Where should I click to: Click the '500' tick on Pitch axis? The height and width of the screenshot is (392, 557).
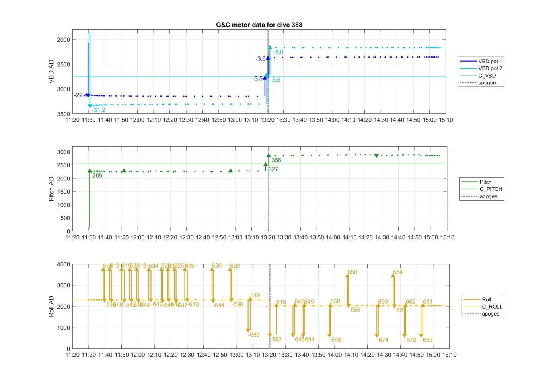65,218
